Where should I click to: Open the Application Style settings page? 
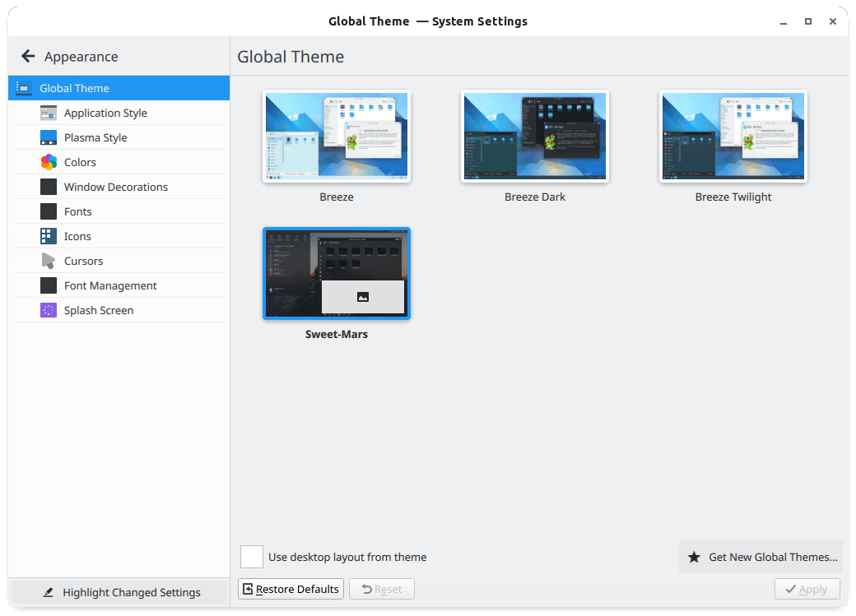click(119, 113)
